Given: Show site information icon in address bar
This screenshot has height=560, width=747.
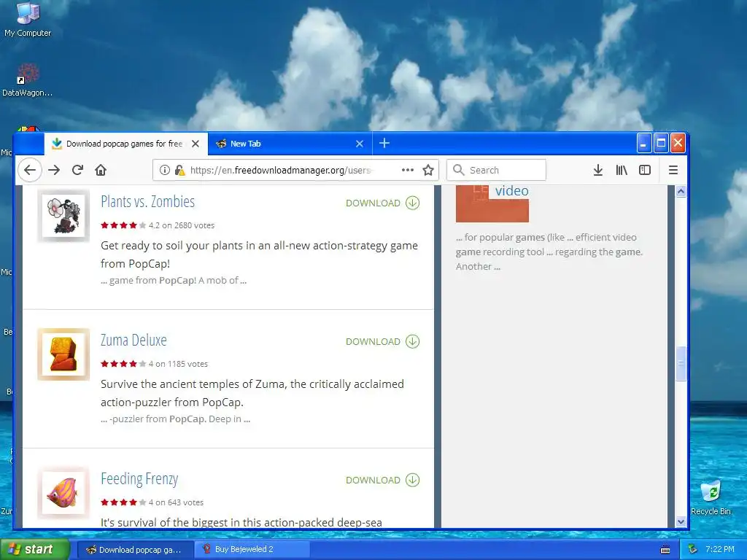Looking at the screenshot, I should click(x=164, y=170).
